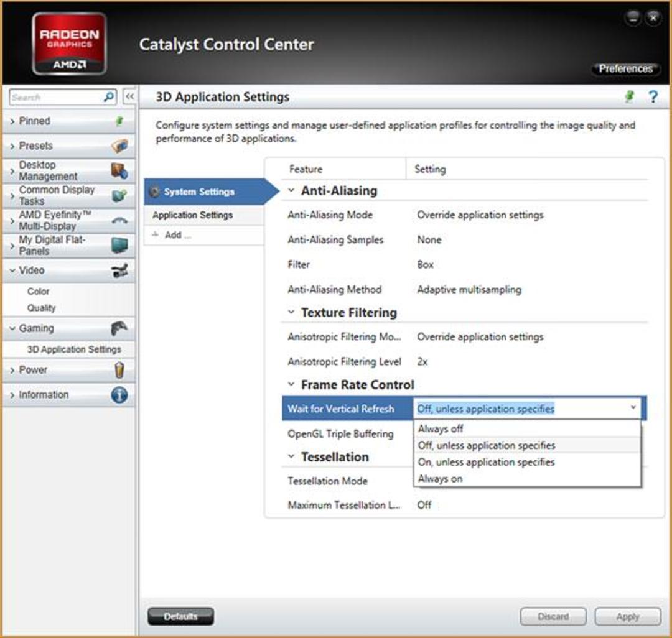Viewport: 672px width, 638px height.
Task: Choose Always on from dropdown list
Action: click(x=527, y=479)
